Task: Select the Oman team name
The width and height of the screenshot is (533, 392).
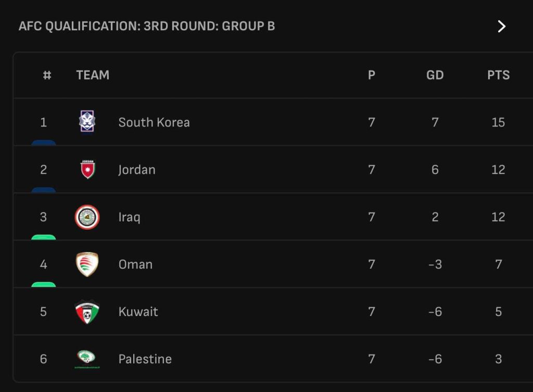Action: point(135,264)
